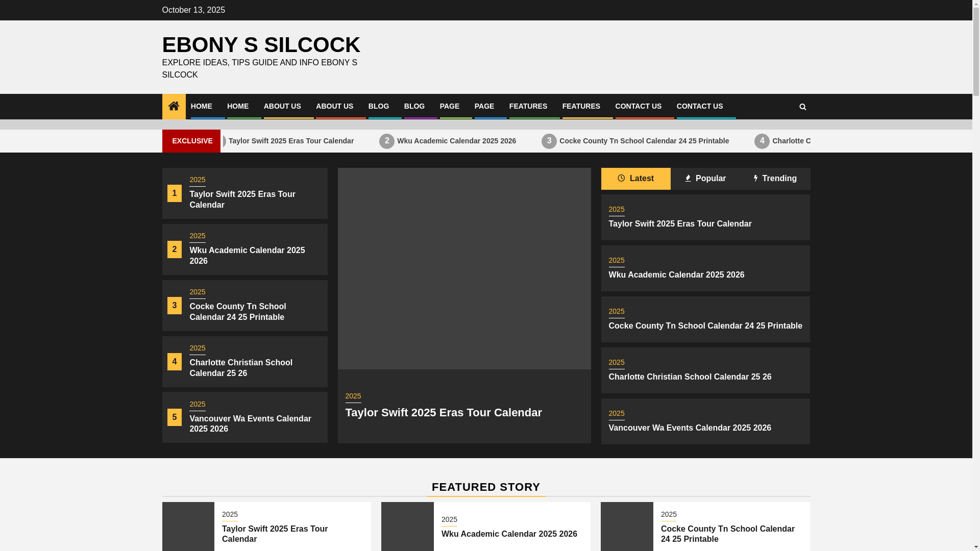This screenshot has height=551, width=980.
Task: Click the home icon in navigation bar
Action: [x=174, y=106]
